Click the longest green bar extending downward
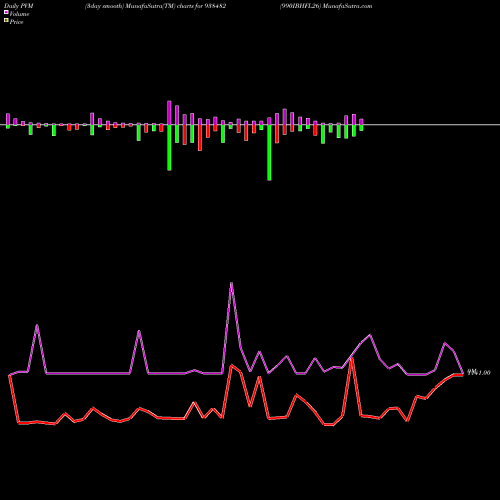This screenshot has height=500, width=500. pos(269,153)
